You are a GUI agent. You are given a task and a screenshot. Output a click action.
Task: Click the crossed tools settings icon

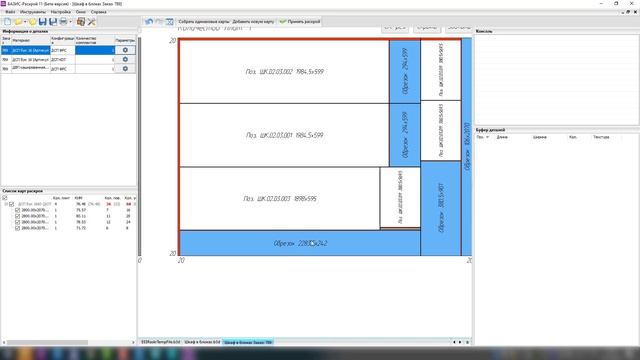91,22
